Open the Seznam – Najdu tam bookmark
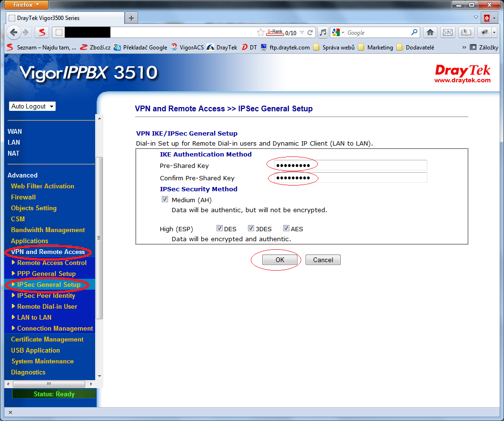This screenshot has width=504, height=421. click(x=41, y=47)
